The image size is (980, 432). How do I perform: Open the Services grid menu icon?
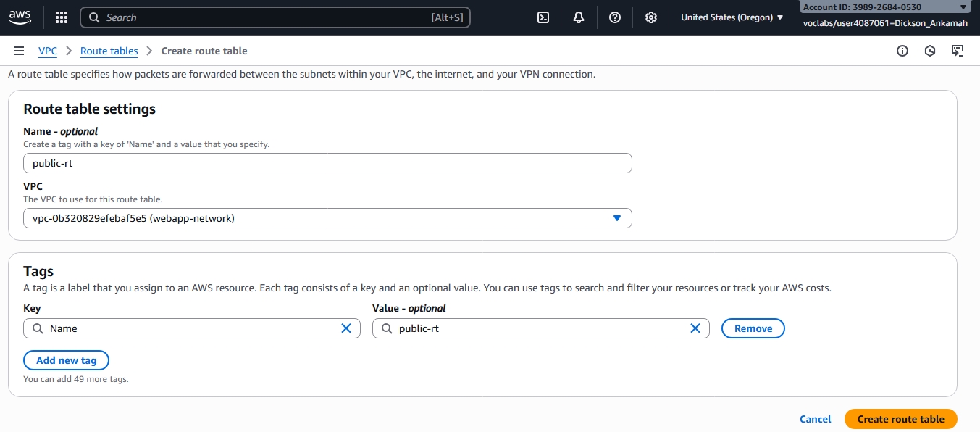point(62,17)
